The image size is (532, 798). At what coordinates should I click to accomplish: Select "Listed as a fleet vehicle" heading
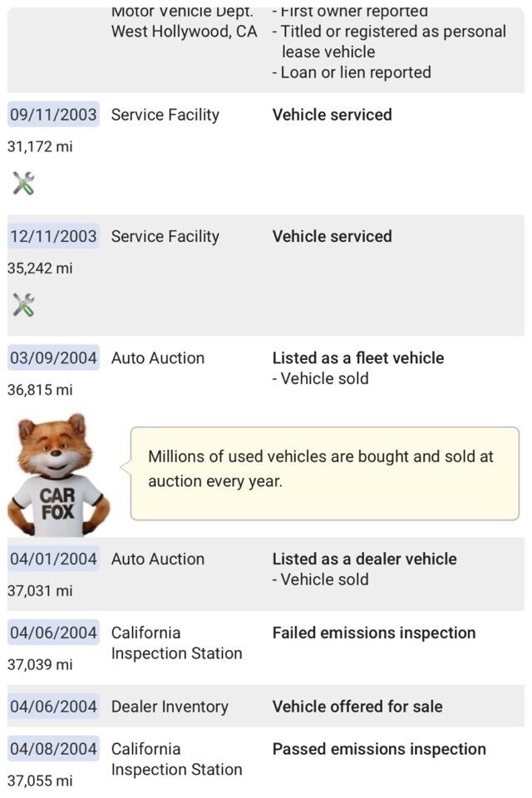click(358, 358)
